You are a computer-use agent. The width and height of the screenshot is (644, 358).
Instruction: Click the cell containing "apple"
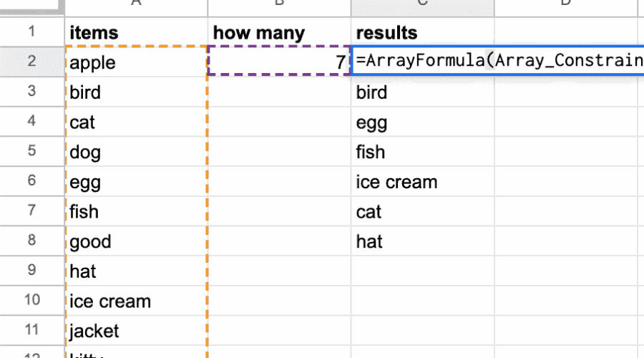136,62
